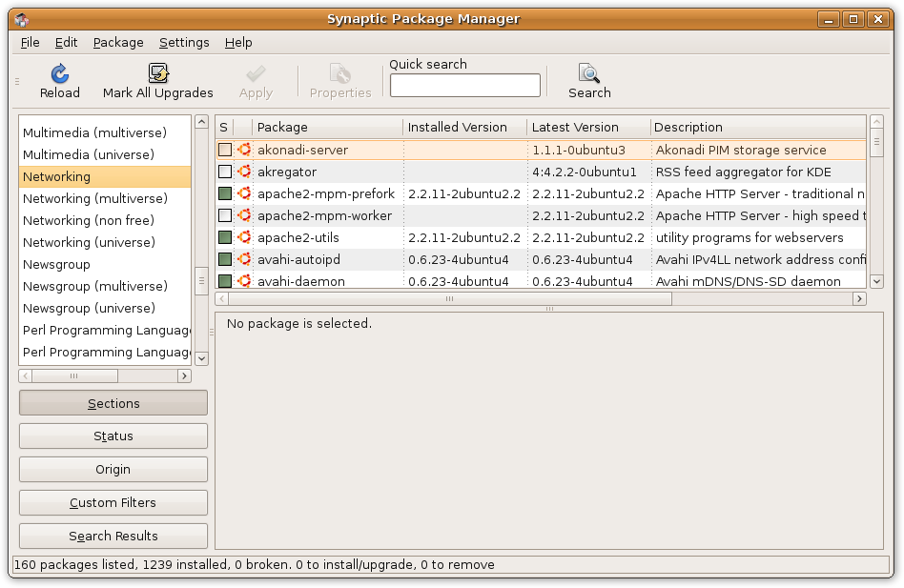The width and height of the screenshot is (904, 588).
Task: Open the Settings menu
Action: coord(183,42)
